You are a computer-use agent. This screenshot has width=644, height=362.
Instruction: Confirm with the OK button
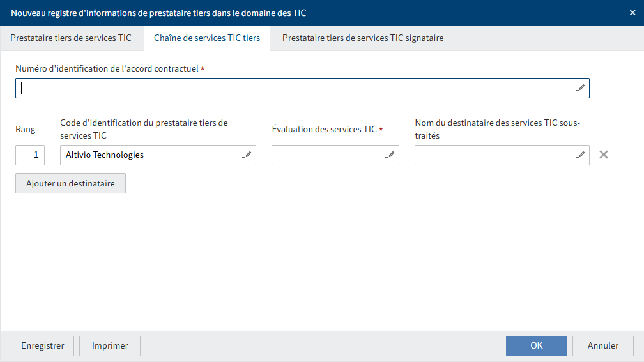(x=537, y=346)
